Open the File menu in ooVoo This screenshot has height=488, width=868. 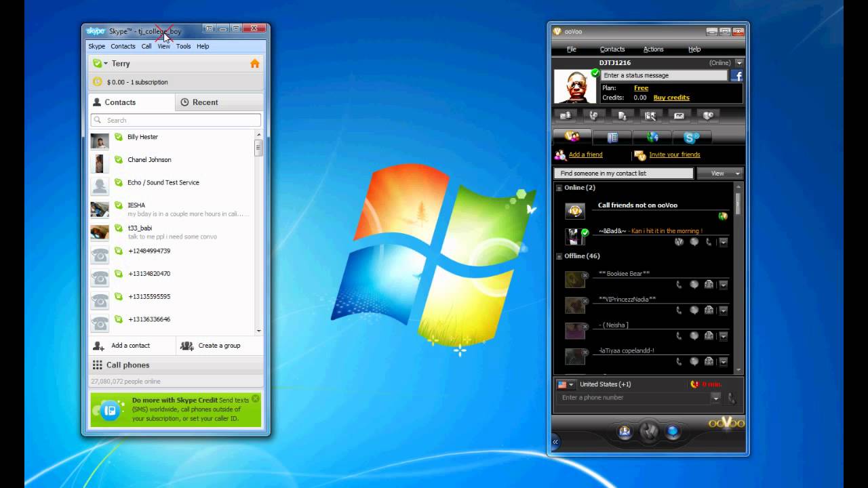572,49
